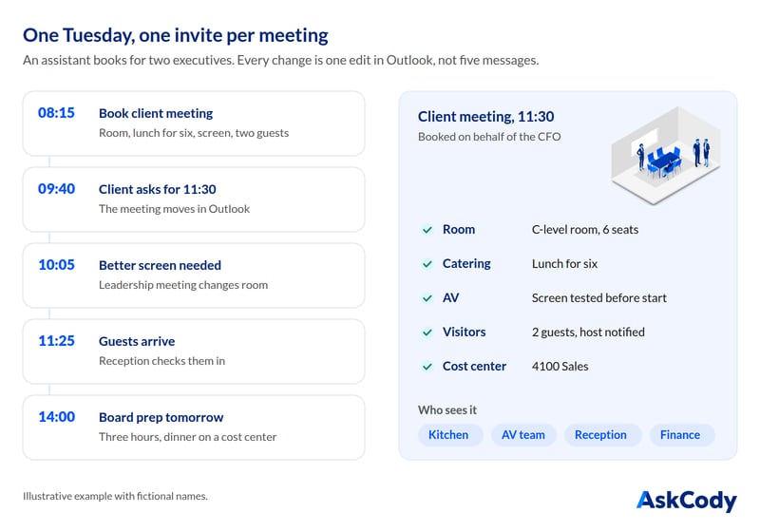760x532 pixels.
Task: Open the 11:25 Guests arrive card
Action: [194, 351]
